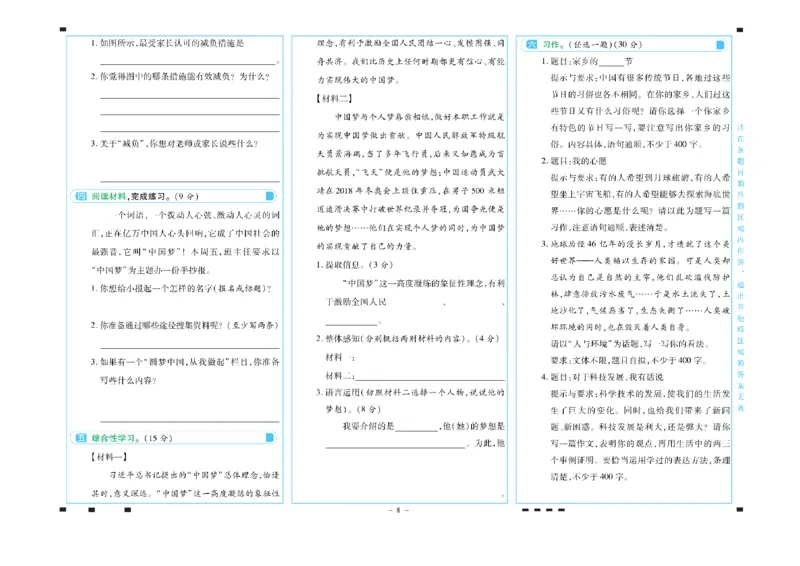Image resolution: width=800 pixels, height=566 pixels.
Task: Click the 【材料一】 label
Action: [x=109, y=457]
